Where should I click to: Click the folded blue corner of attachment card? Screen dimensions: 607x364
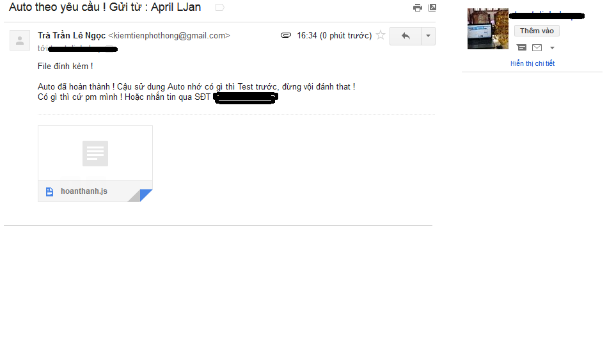[146, 195]
